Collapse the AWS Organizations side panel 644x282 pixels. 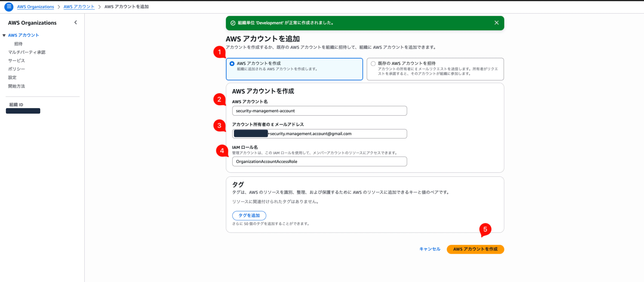pos(76,22)
